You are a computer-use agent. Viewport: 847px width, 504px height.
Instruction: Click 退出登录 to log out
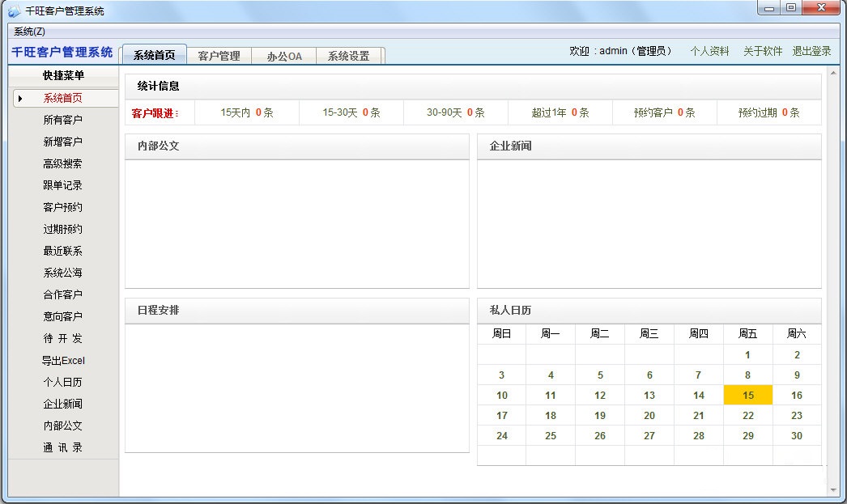pyautogui.click(x=811, y=51)
